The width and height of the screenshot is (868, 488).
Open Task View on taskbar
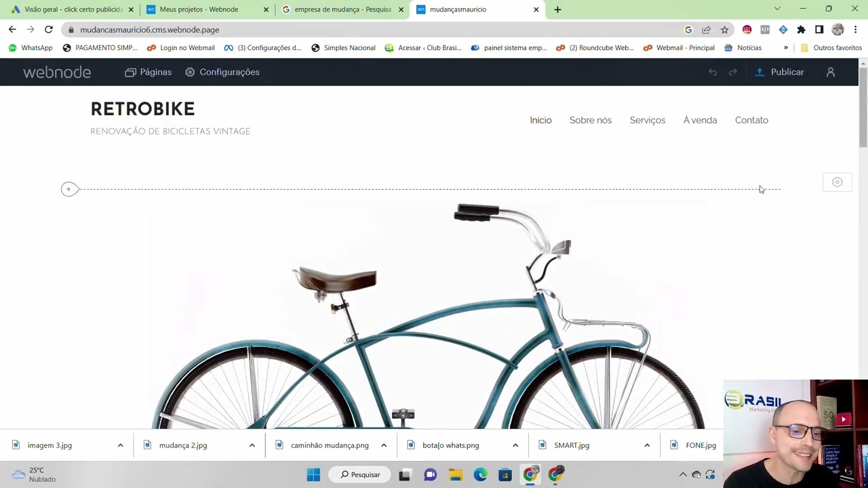[x=405, y=474]
